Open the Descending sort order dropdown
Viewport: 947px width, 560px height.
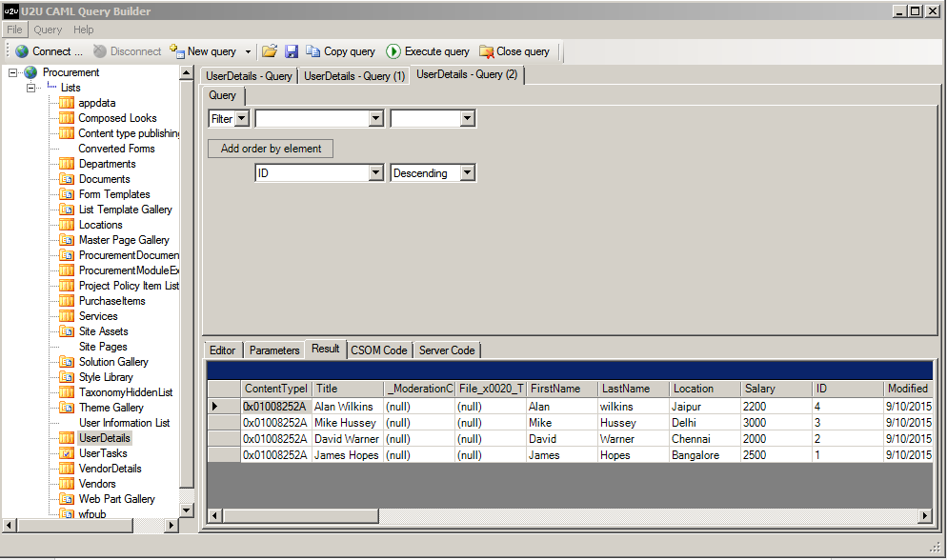467,173
